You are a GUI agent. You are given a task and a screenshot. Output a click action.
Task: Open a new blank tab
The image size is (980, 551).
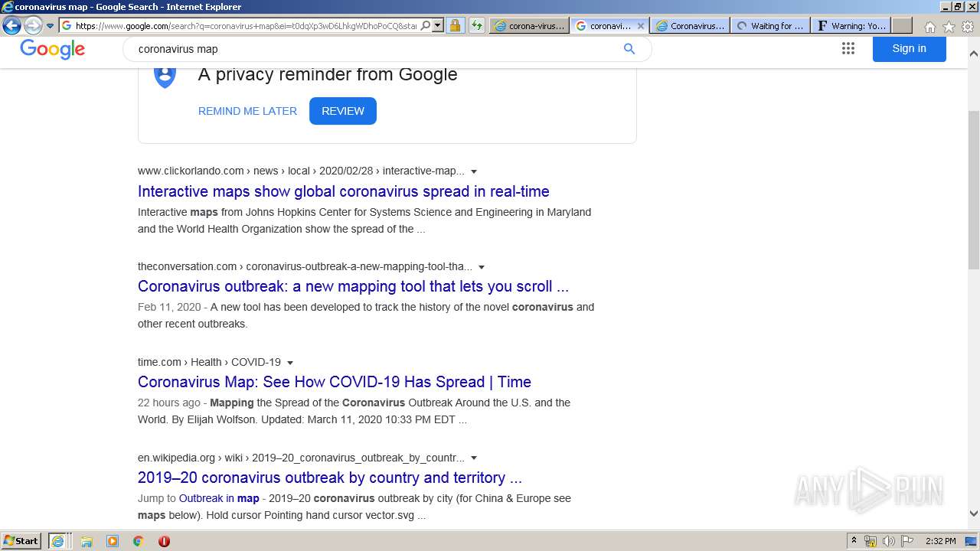[x=902, y=25]
